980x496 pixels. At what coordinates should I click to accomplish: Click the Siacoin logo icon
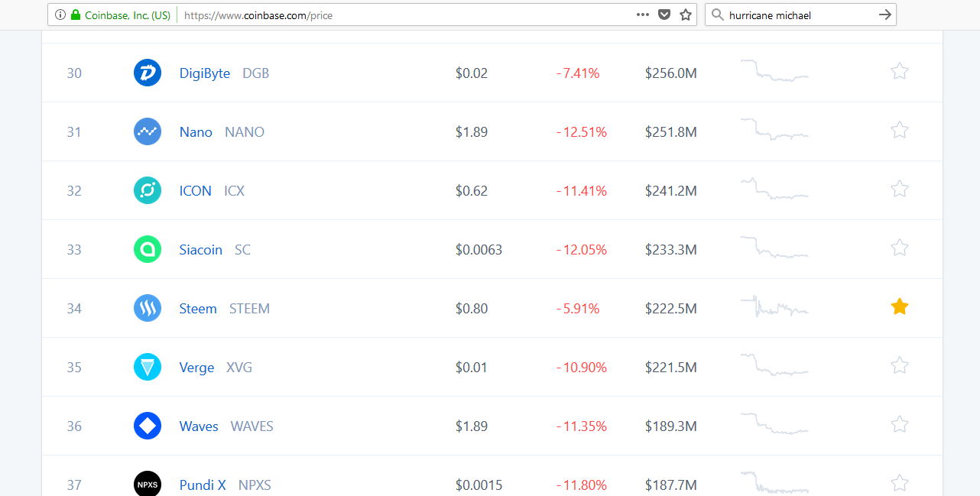[x=148, y=249]
